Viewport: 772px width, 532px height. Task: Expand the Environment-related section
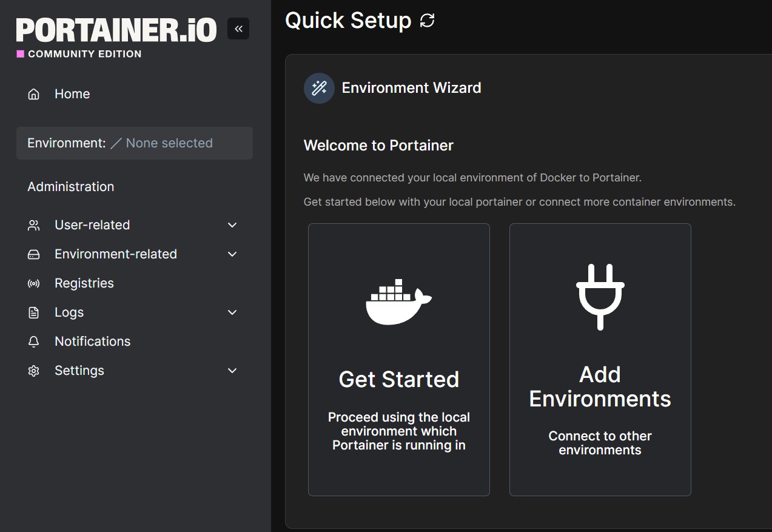232,254
